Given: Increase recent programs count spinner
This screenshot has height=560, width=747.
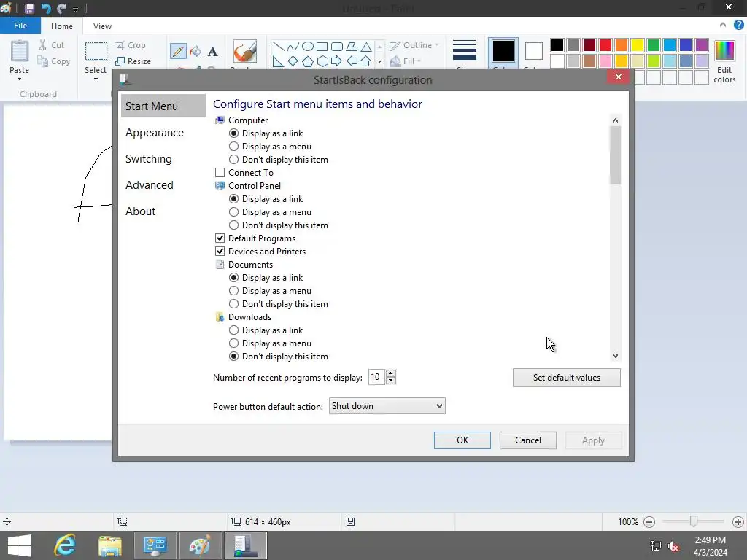Looking at the screenshot, I should tap(391, 374).
